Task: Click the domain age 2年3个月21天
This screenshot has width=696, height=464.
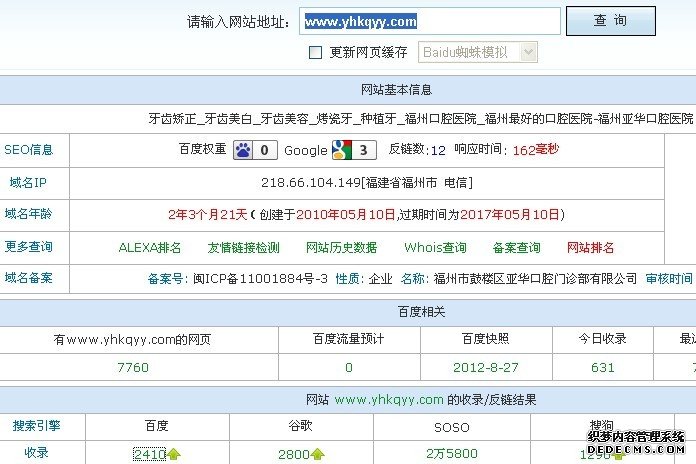Action: [208, 215]
